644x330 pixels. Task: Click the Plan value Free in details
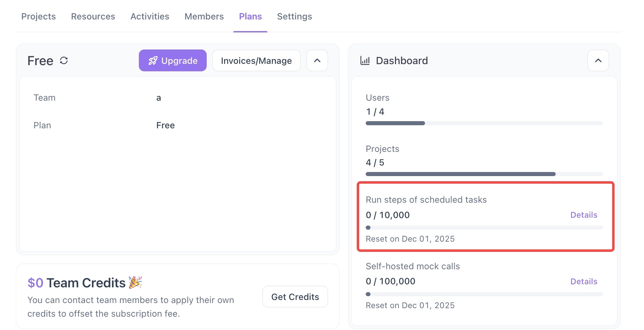pyautogui.click(x=165, y=126)
